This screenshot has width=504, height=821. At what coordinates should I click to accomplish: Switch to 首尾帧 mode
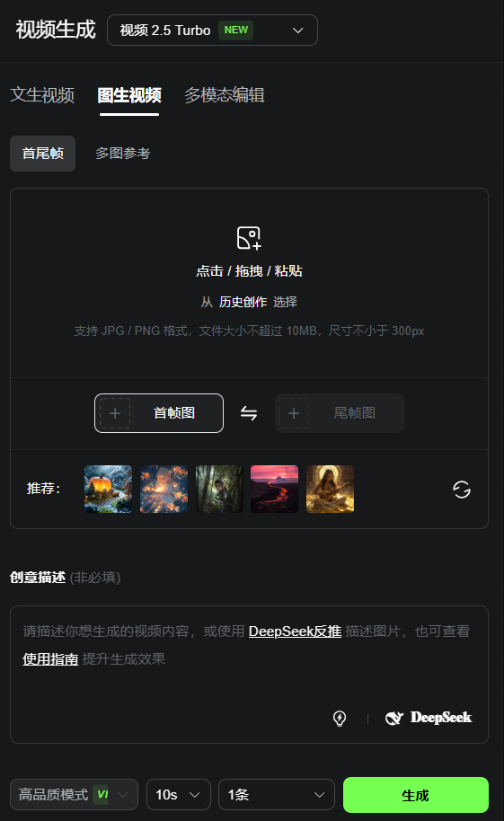(43, 154)
